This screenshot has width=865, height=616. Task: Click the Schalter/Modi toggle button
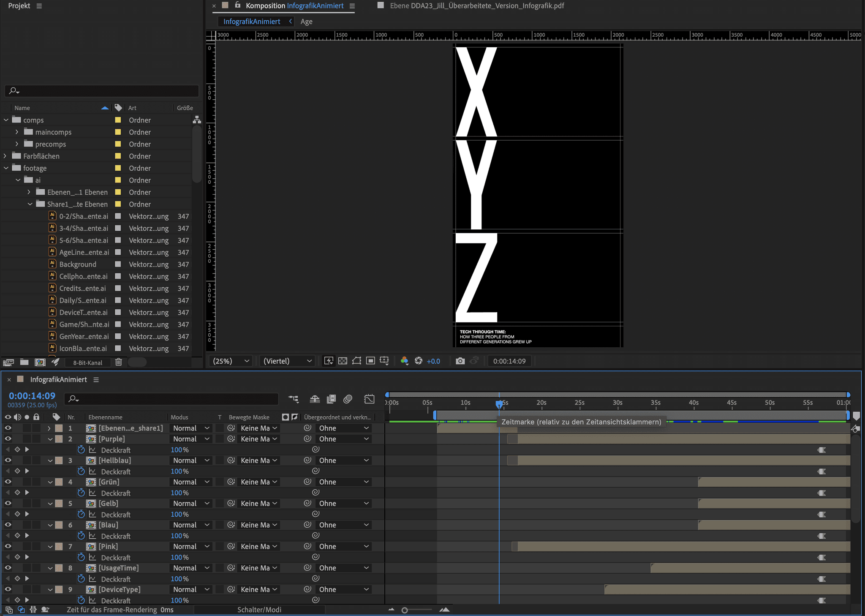click(x=259, y=610)
